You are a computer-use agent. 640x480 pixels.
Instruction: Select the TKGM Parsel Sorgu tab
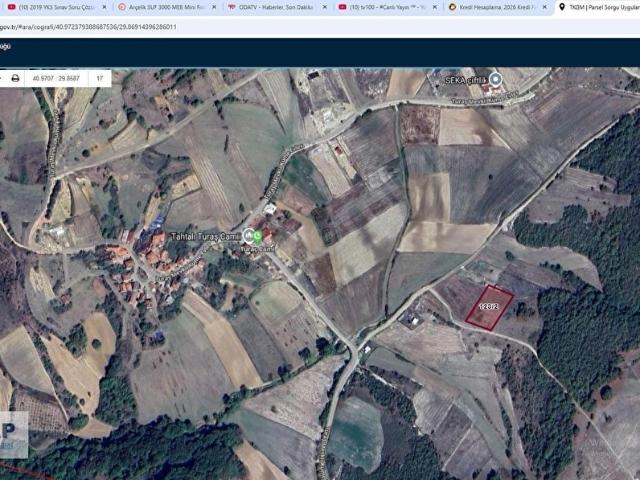point(597,7)
